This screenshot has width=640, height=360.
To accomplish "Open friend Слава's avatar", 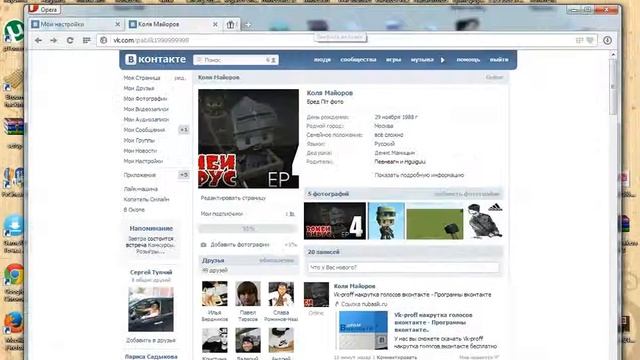I will click(281, 293).
